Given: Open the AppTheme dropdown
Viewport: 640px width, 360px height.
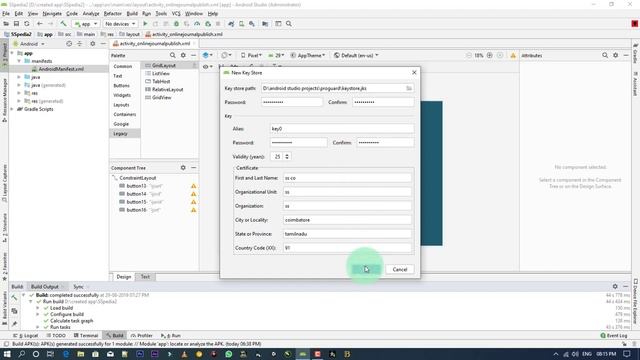Looking at the screenshot, I should (x=308, y=55).
